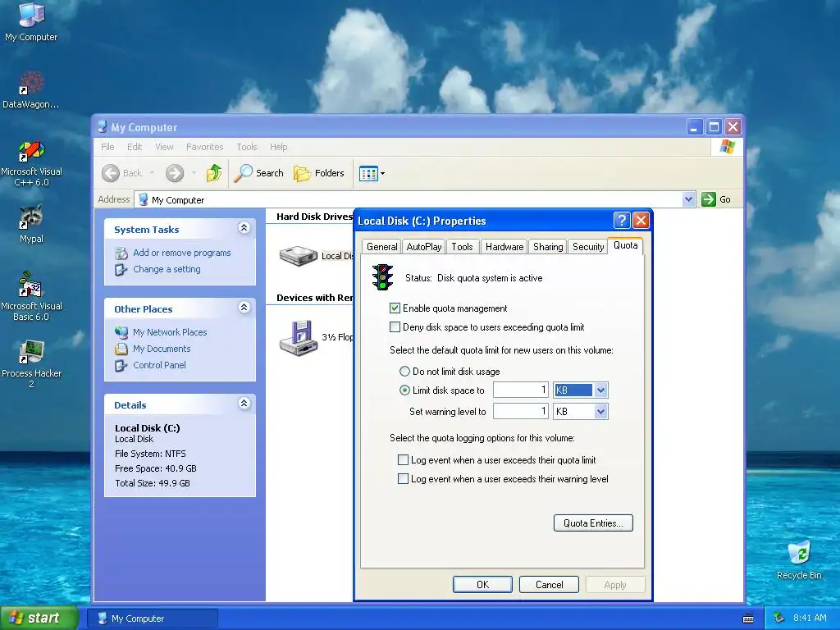Image resolution: width=840 pixels, height=630 pixels.
Task: Switch to the Hardware tab
Action: [504, 246]
